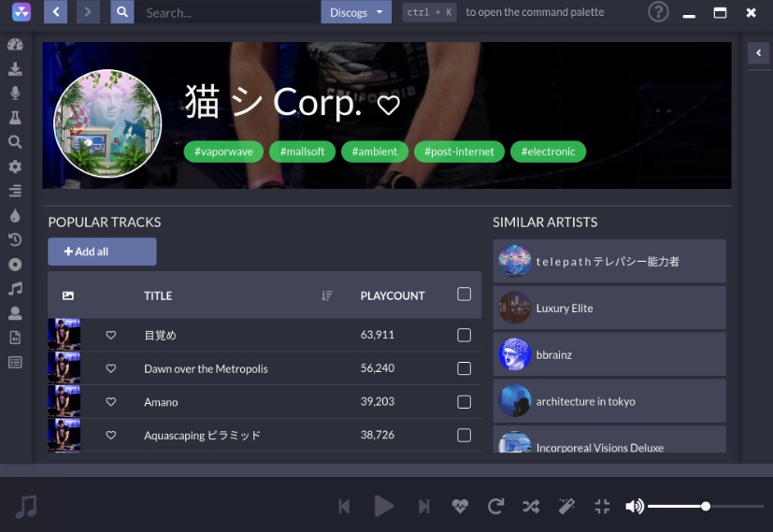Click the mini player compress icon
Screen dimensions: 773x532
click(x=602, y=506)
